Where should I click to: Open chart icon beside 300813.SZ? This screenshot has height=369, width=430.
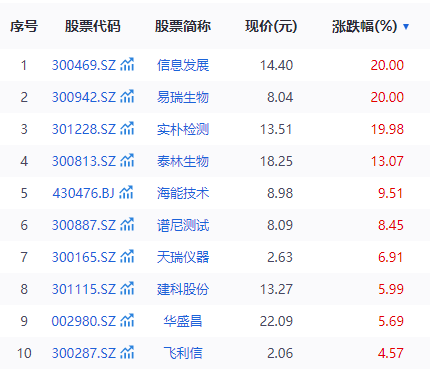tap(127, 161)
